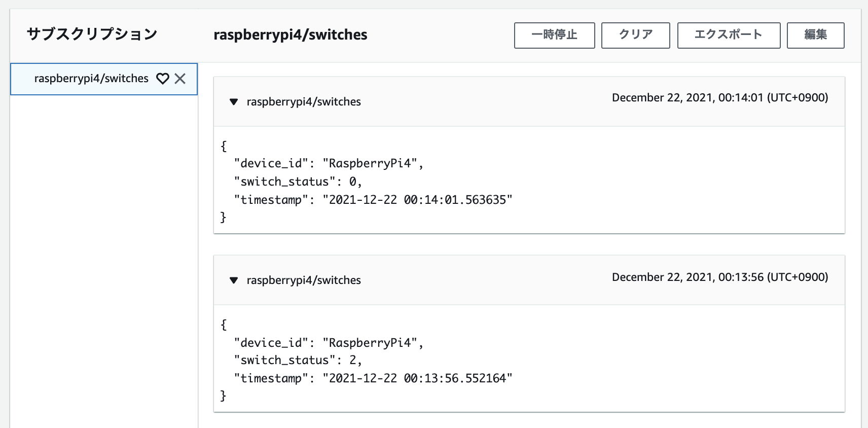Click device_id line in first message
Viewport: 868px width, 428px height.
[x=329, y=163]
